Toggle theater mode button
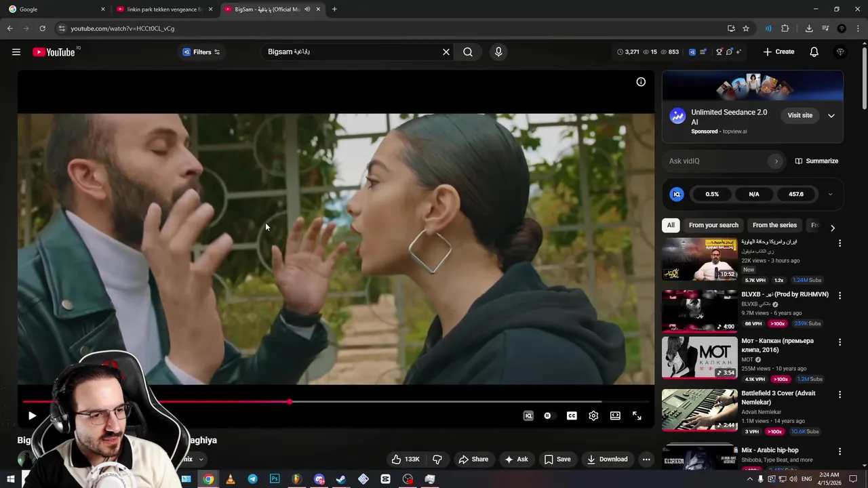Viewport: 868px width, 488px height. tap(615, 416)
